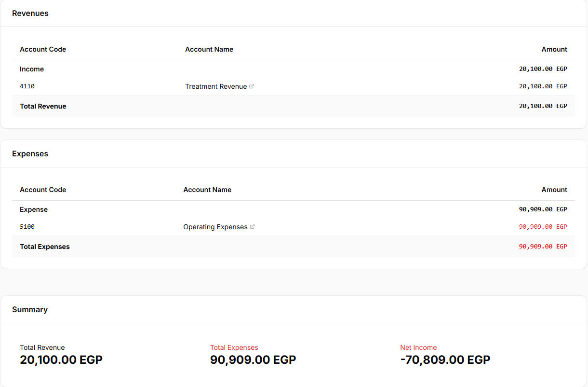Open external link icon beside Operating Expenses
588x387 pixels.
pos(253,227)
